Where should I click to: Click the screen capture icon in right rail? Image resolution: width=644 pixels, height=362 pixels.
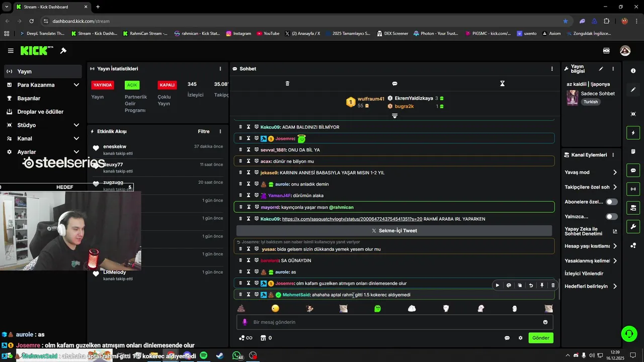click(633, 114)
